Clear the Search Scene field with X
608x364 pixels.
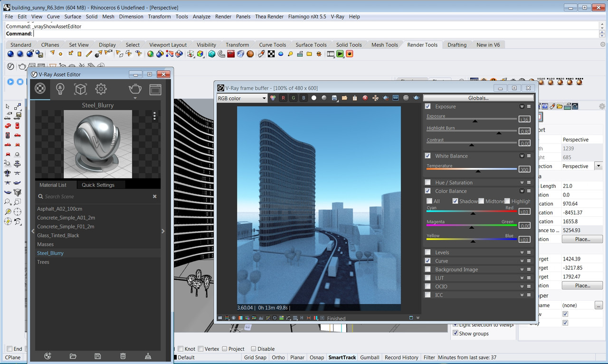click(x=154, y=196)
